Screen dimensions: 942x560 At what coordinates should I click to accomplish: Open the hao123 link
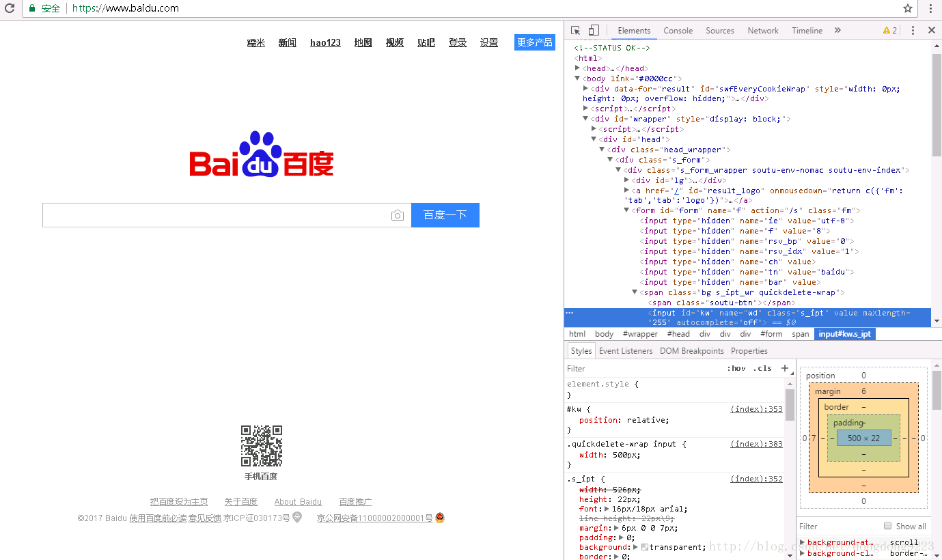[325, 42]
